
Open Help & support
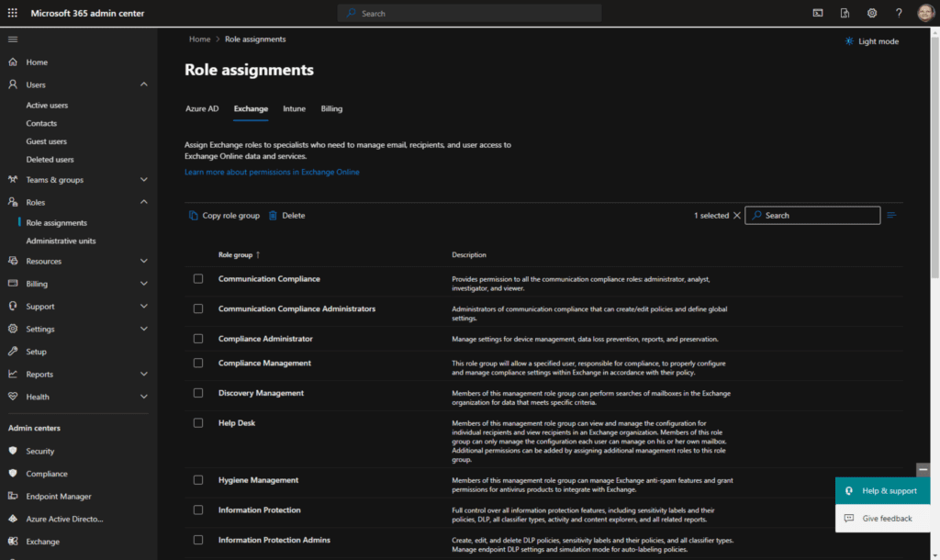[x=882, y=490]
